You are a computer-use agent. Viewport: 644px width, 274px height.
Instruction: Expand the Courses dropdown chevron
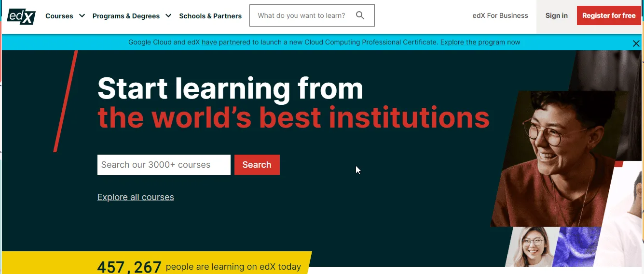point(82,15)
